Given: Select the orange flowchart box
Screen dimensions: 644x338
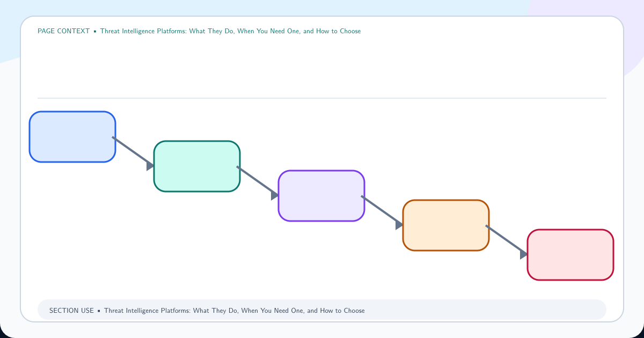Looking at the screenshot, I should point(446,225).
